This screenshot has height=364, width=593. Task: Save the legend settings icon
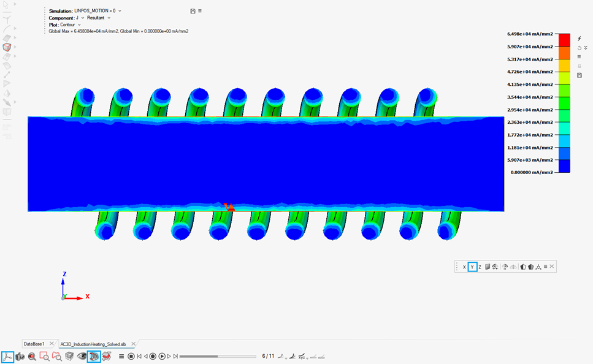pyautogui.click(x=580, y=75)
